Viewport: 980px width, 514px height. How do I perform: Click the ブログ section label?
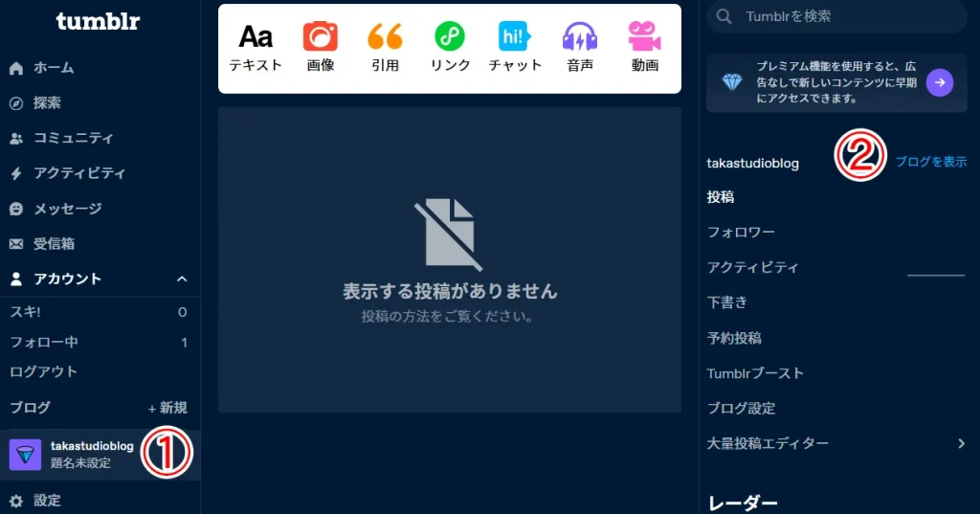30,408
